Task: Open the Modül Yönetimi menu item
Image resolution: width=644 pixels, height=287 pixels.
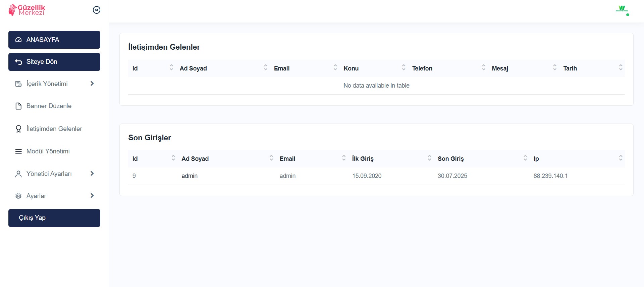Action: point(48,151)
